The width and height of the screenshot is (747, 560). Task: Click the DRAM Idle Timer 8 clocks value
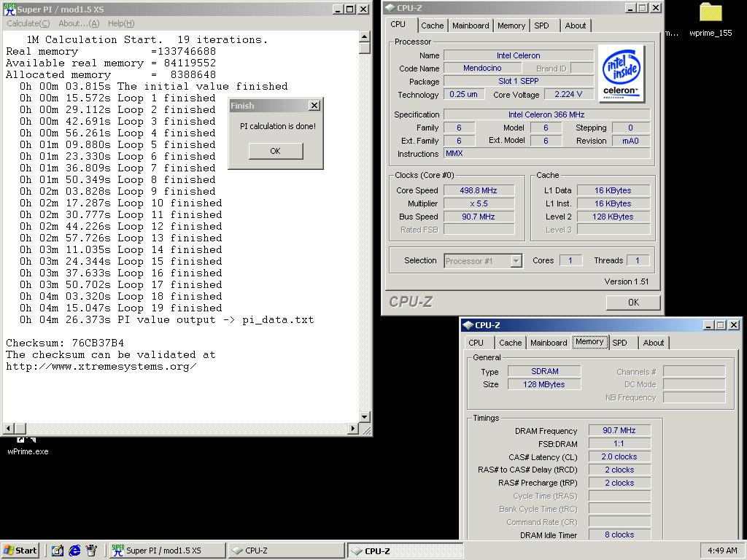pyautogui.click(x=619, y=534)
